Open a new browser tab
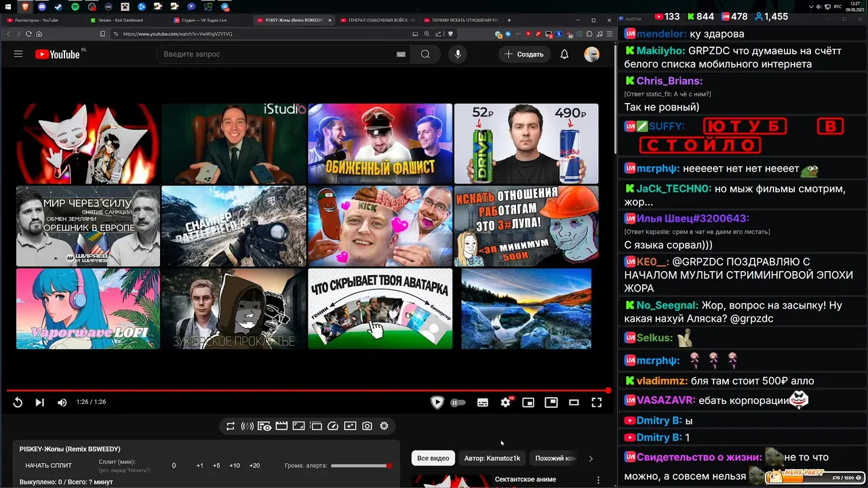The width and height of the screenshot is (868, 488). (x=509, y=20)
